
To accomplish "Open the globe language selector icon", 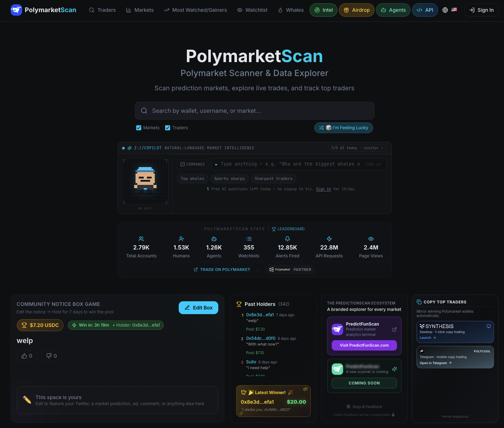I will [x=445, y=10].
